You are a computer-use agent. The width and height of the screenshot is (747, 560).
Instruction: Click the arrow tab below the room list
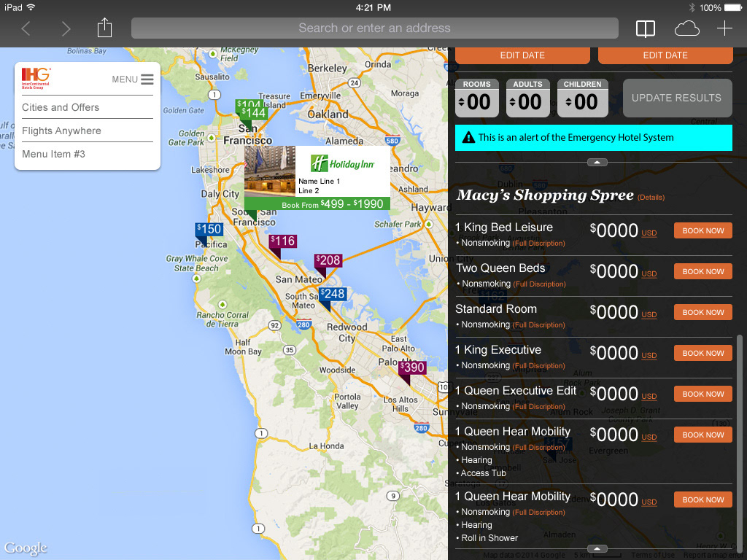597,548
